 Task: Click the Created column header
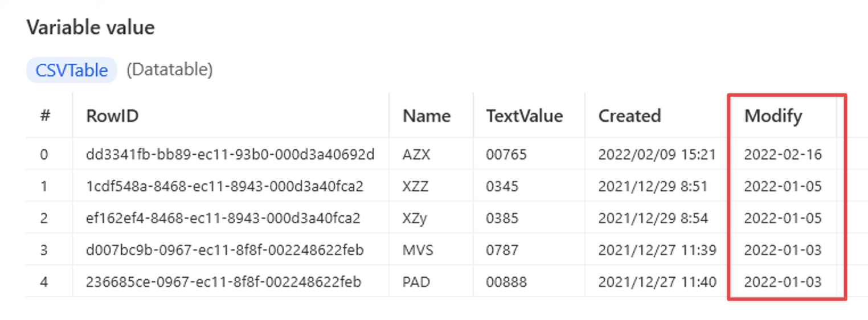629,116
